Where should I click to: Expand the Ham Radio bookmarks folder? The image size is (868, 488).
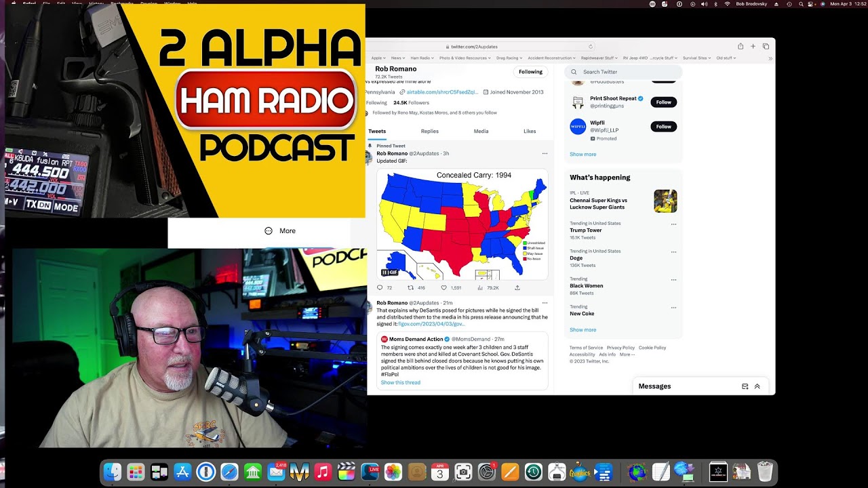pos(422,58)
